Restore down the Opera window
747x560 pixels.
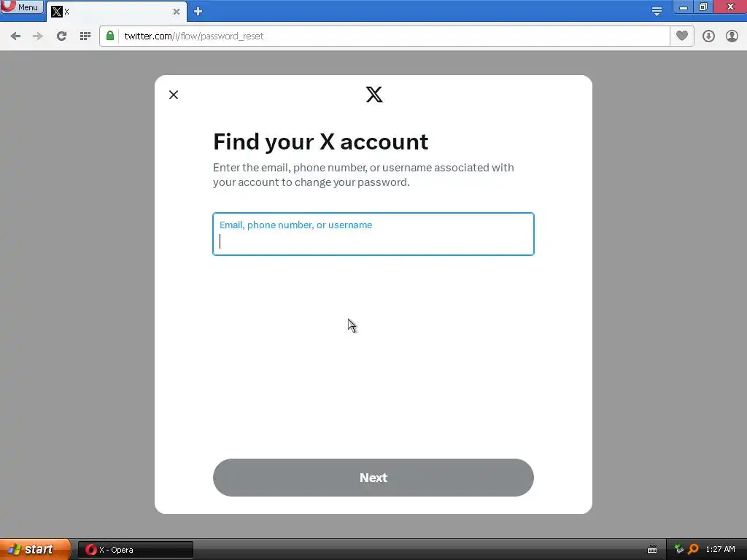(x=703, y=7)
